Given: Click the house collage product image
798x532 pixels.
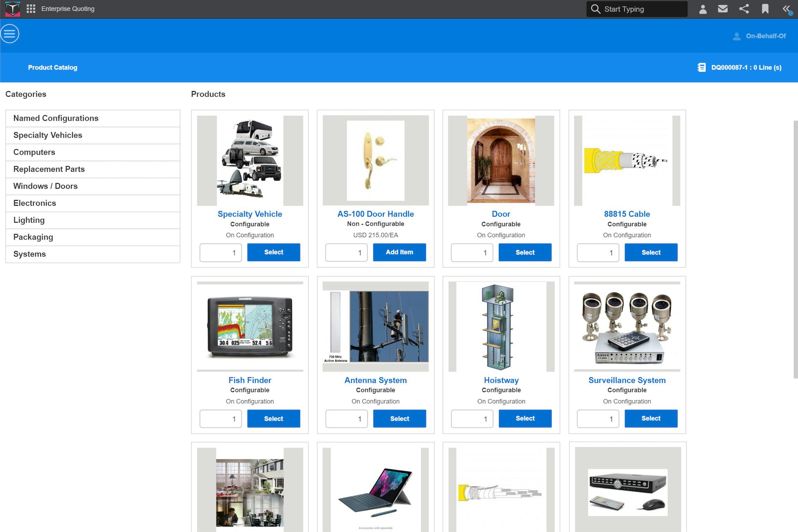Looking at the screenshot, I should pyautogui.click(x=250, y=490).
